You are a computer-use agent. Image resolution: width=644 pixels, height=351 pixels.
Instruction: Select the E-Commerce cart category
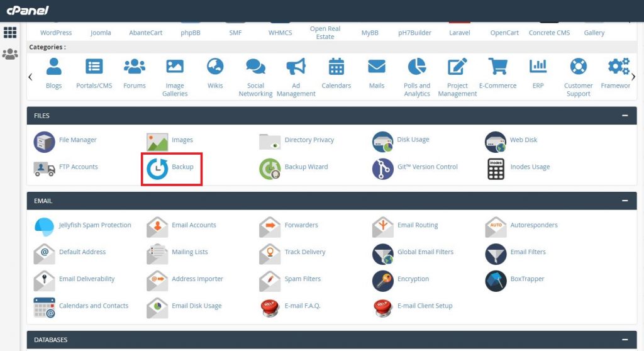tap(498, 74)
